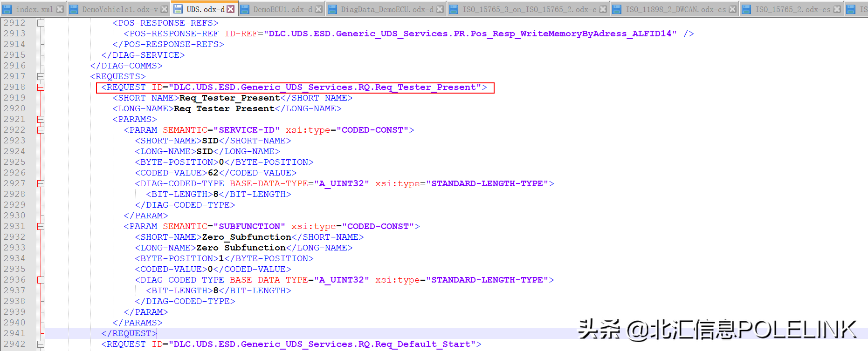Fold the Req_Default_Start REQUEST at line 2942
Viewport: 868px width, 351px height.
41,344
